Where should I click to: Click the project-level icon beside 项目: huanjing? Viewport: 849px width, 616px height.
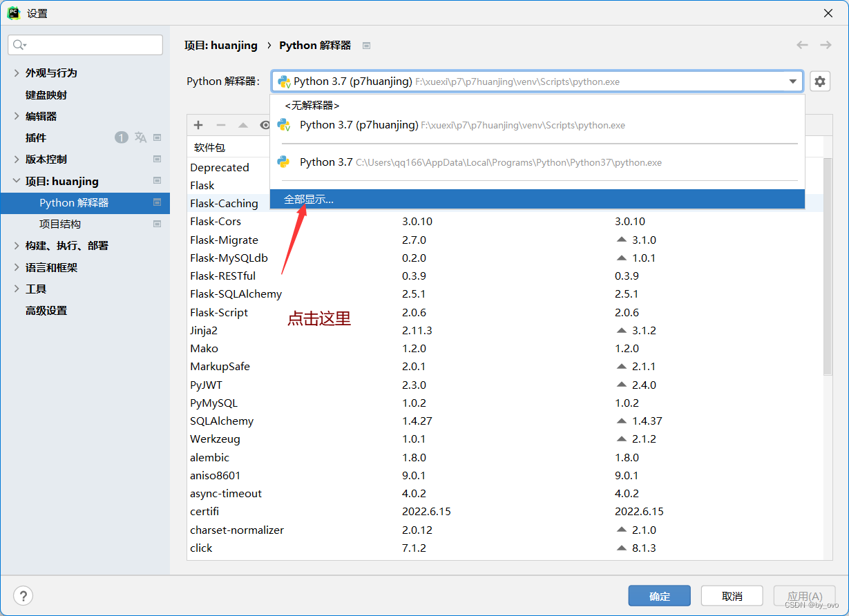157,181
